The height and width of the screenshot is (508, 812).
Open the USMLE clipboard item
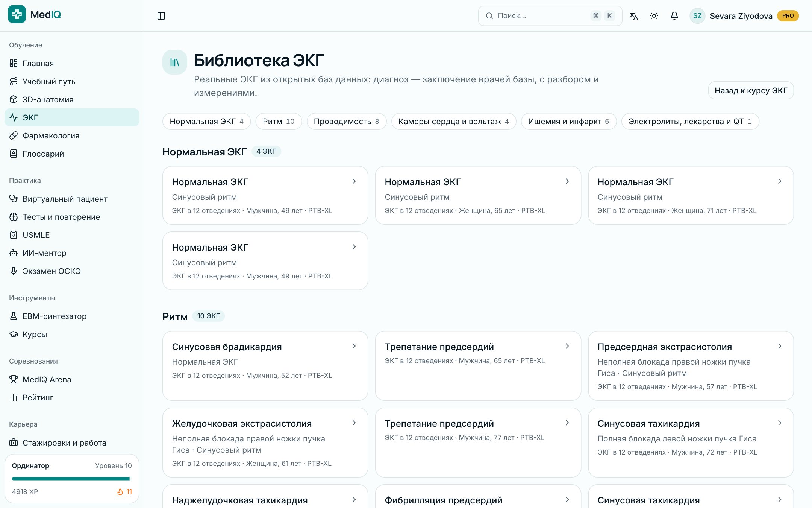pyautogui.click(x=72, y=235)
